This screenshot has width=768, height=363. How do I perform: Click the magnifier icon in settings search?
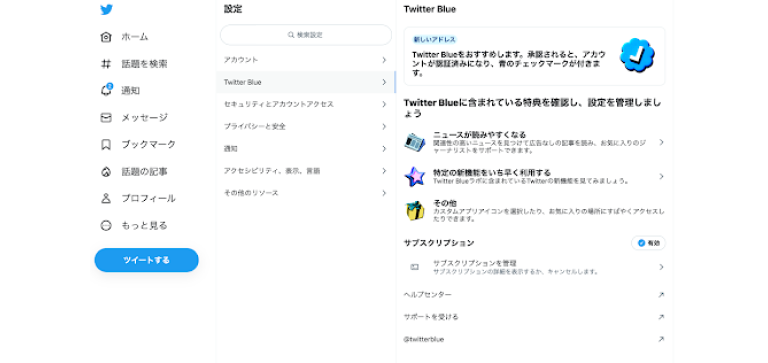click(291, 35)
